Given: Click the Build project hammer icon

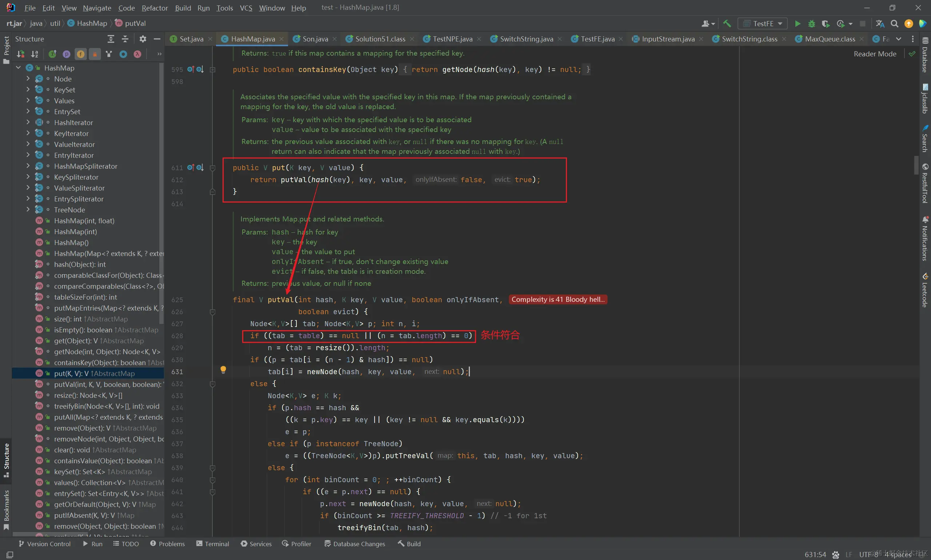Looking at the screenshot, I should [727, 23].
